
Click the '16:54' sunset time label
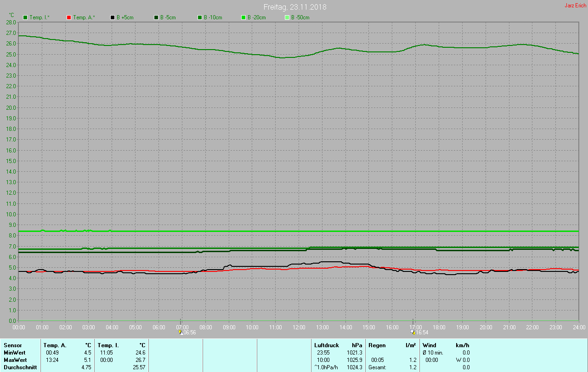(x=422, y=332)
